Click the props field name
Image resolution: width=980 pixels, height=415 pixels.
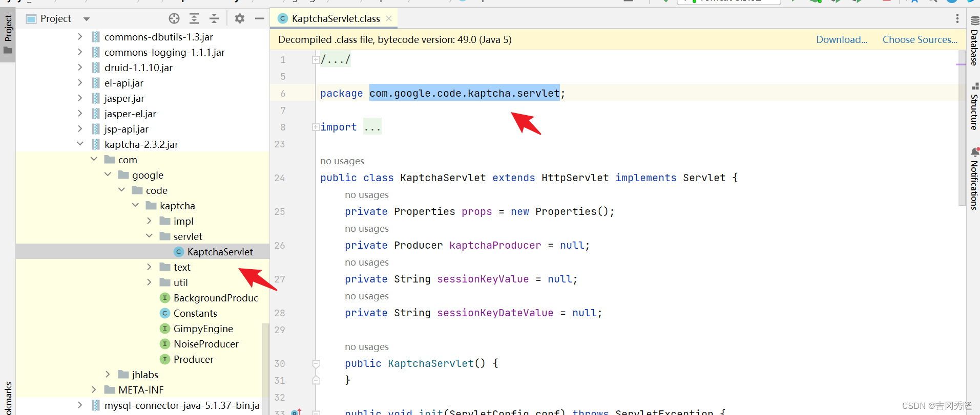[476, 211]
